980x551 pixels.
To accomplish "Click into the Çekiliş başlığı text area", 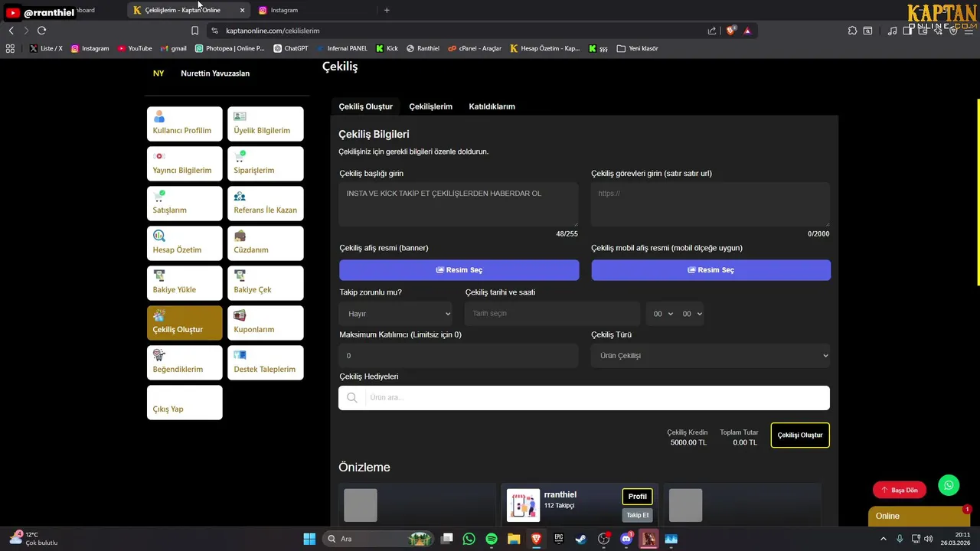I will (x=459, y=204).
